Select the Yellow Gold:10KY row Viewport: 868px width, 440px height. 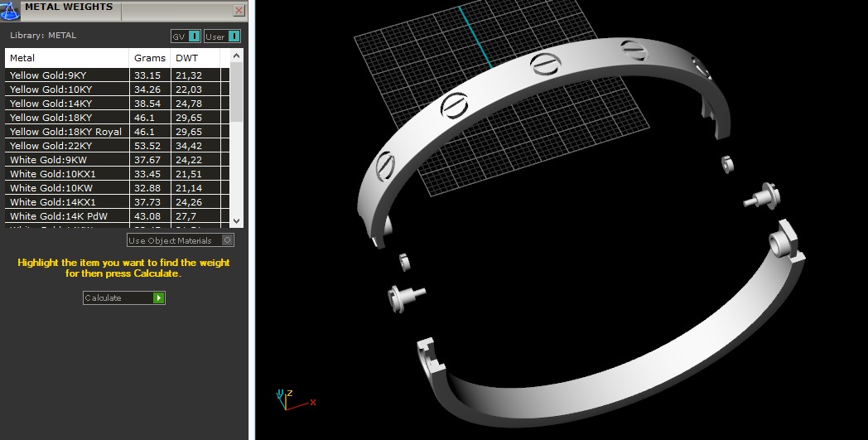coord(117,89)
